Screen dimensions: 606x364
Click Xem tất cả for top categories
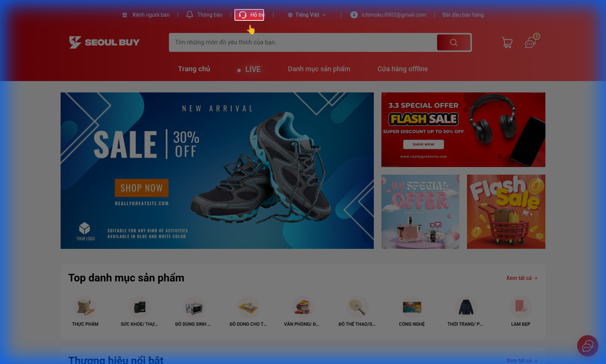(x=521, y=278)
